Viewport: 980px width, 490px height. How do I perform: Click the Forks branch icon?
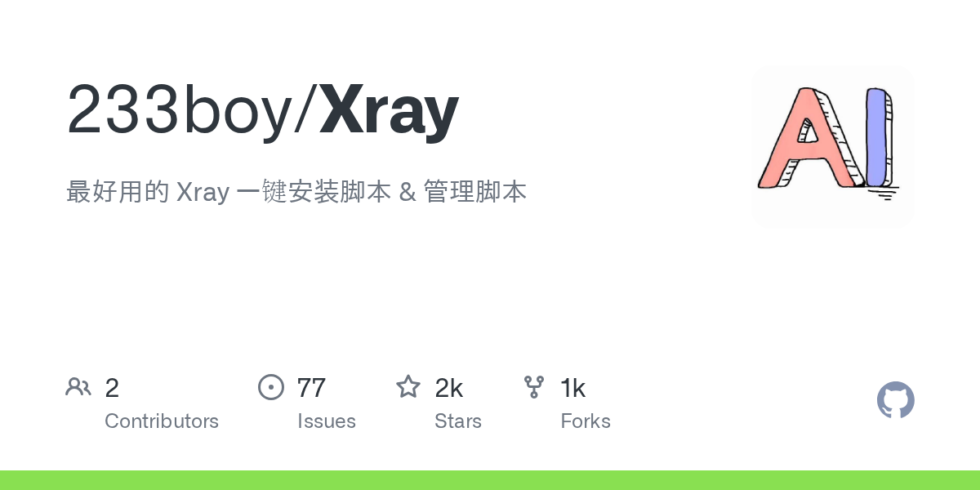tap(534, 386)
